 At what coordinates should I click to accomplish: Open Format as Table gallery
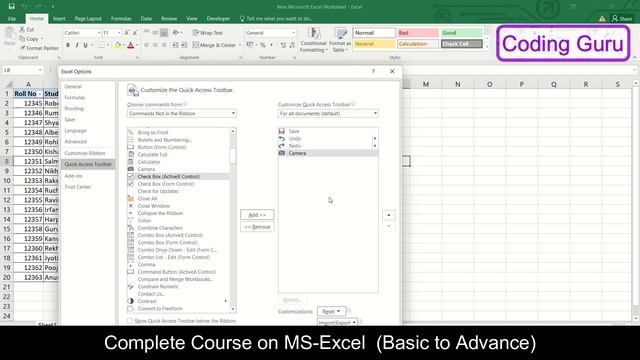[340, 40]
